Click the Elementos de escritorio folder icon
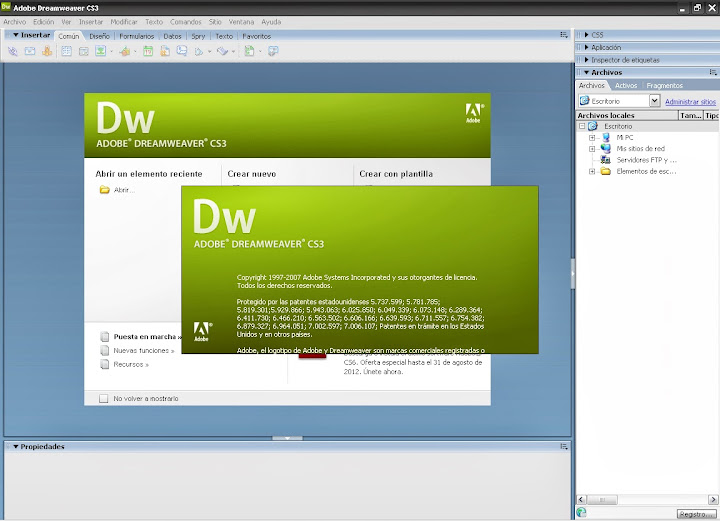The image size is (720, 521). tap(606, 171)
